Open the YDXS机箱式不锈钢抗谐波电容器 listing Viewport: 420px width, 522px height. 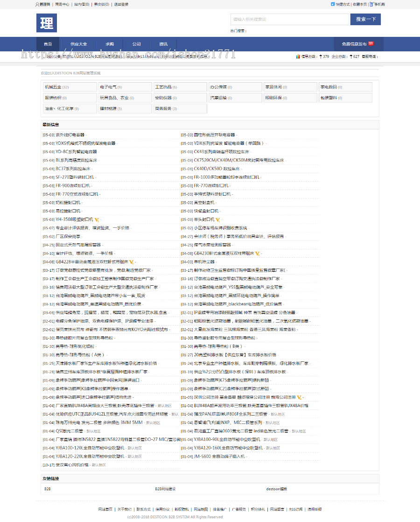[x=85, y=143]
